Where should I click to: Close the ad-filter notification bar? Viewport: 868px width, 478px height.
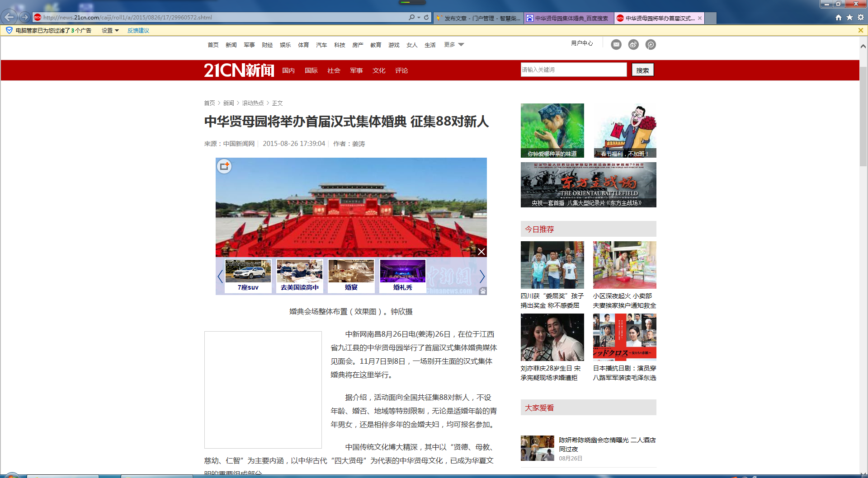coord(861,30)
